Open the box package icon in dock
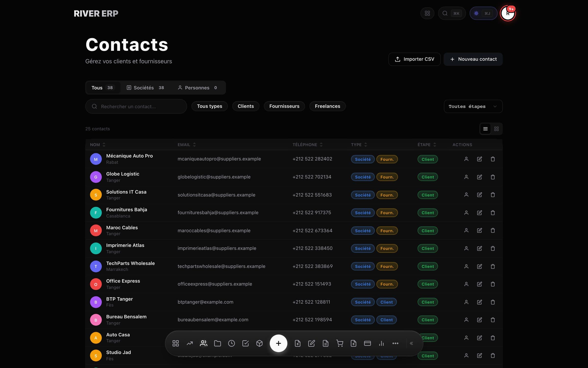588x368 pixels. [259, 343]
